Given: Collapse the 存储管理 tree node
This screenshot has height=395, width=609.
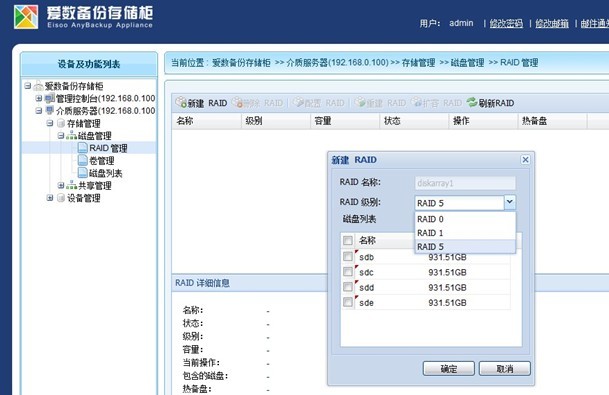Looking at the screenshot, I should (x=50, y=123).
